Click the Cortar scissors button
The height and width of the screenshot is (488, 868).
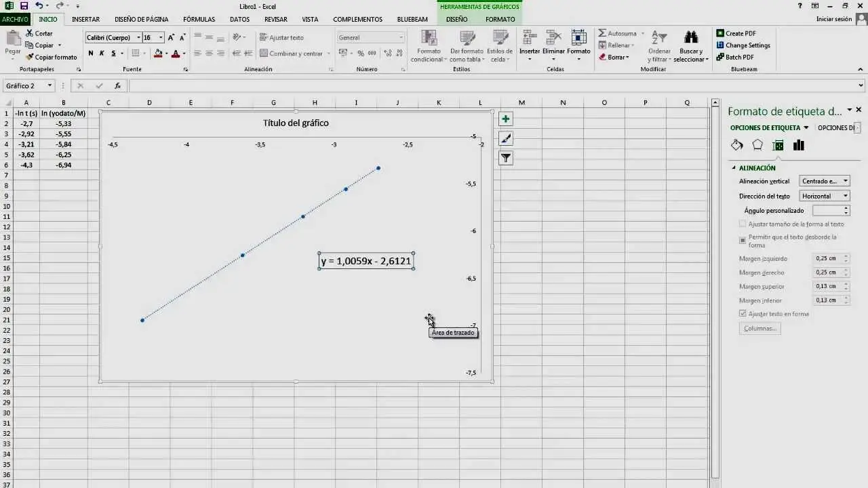coord(39,33)
